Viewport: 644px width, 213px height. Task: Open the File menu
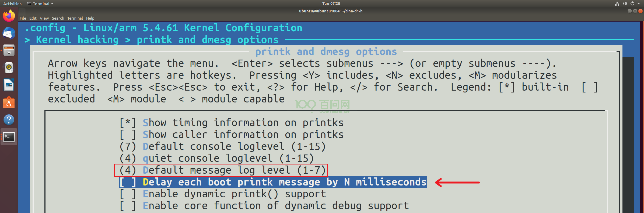click(23, 18)
